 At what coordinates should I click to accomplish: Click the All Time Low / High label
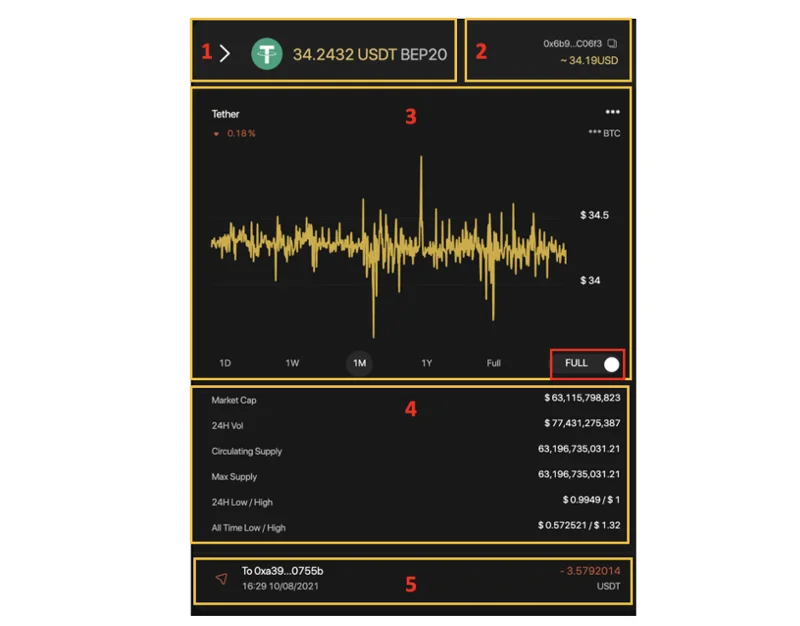[x=248, y=528]
